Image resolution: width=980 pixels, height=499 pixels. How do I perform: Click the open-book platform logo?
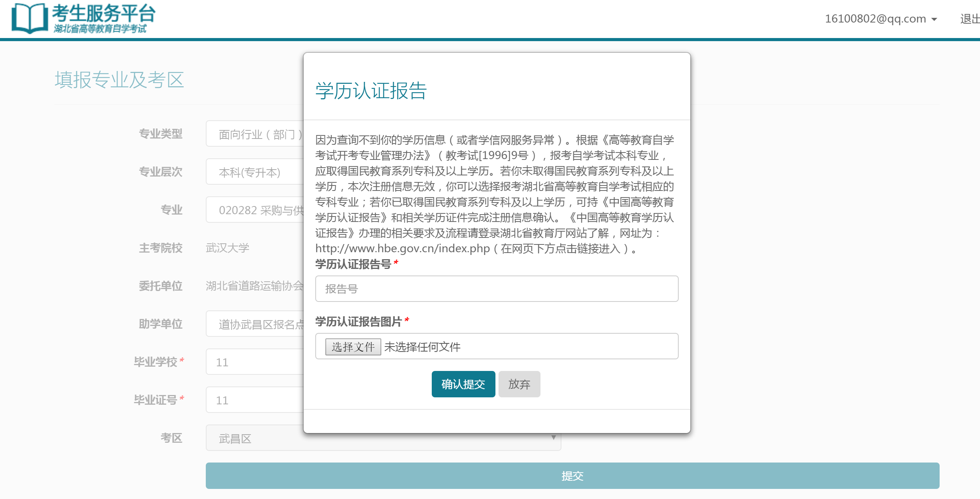point(29,18)
